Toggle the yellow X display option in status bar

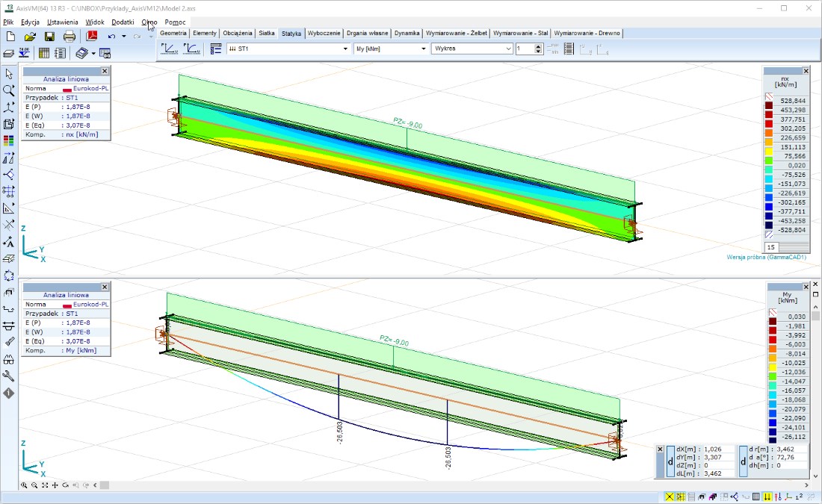[x=670, y=497]
